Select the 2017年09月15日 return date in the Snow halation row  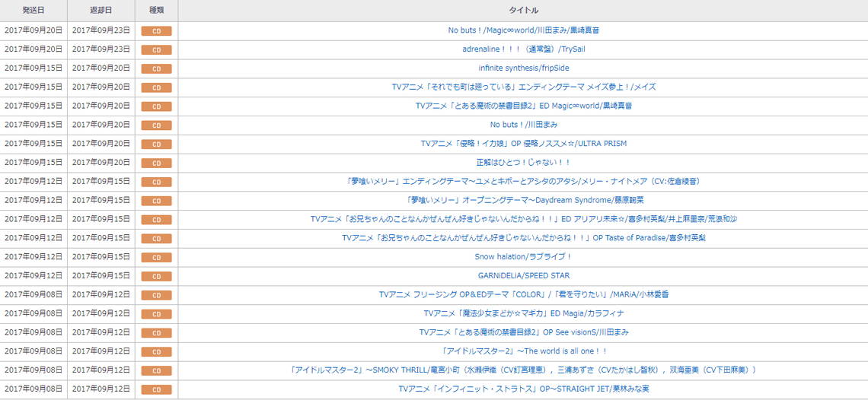pyautogui.click(x=101, y=257)
